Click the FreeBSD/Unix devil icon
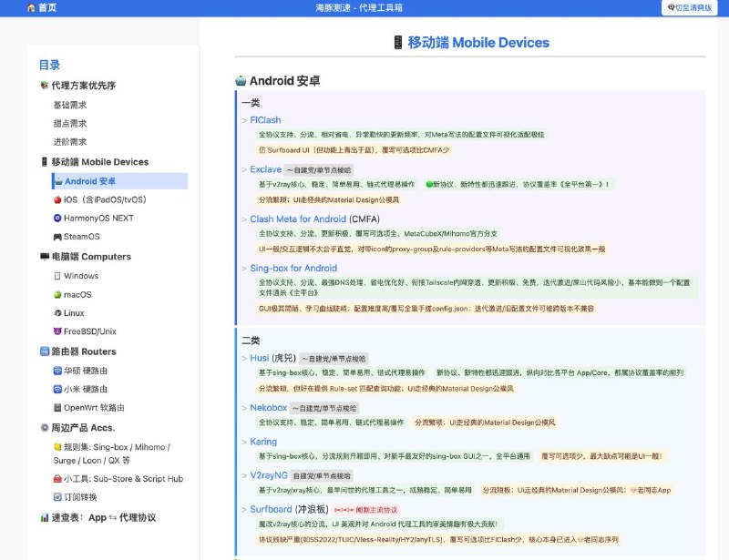This screenshot has height=560, width=729. 58,331
